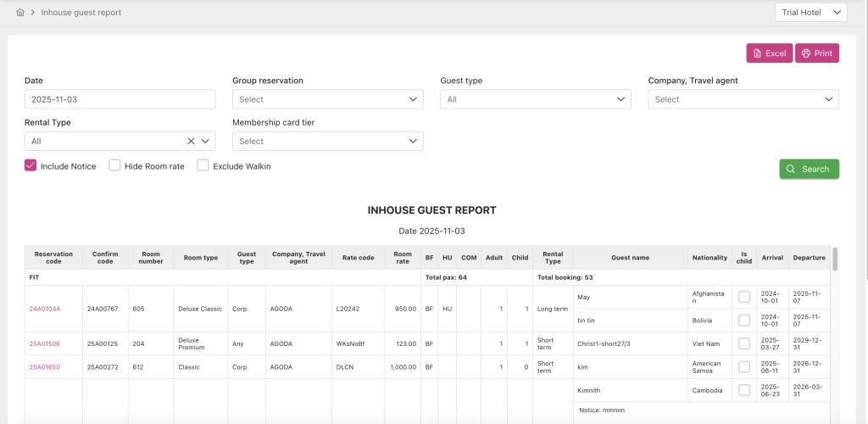Click the report table vertical scrollbar

point(836,259)
